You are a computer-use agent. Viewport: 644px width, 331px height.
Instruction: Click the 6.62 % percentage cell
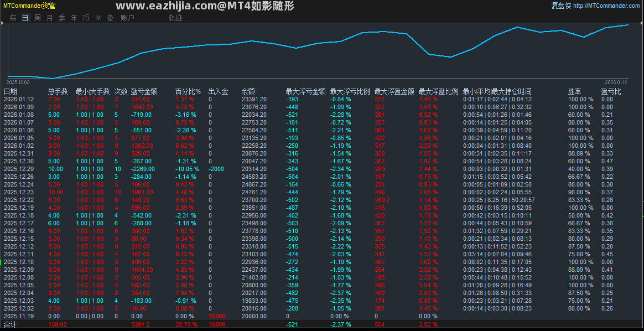[x=184, y=146]
